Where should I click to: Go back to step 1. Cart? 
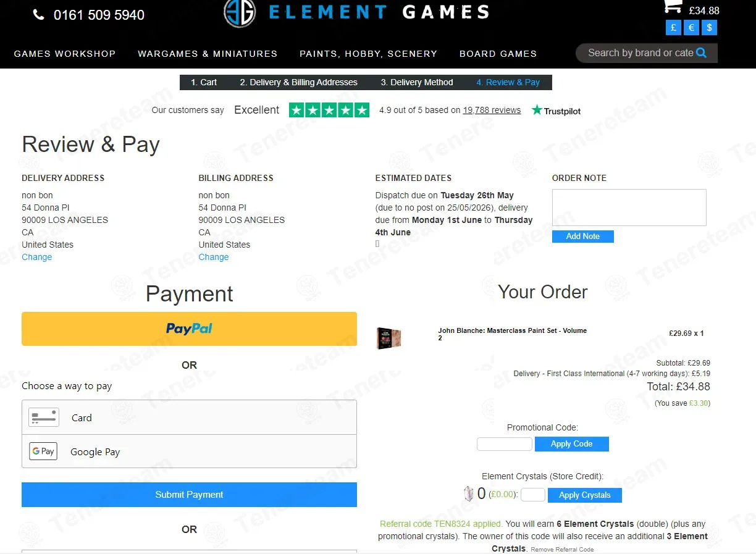tap(204, 82)
